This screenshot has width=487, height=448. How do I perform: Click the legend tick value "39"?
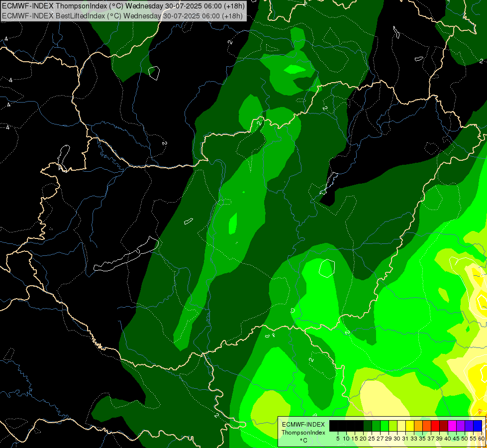[x=439, y=439]
